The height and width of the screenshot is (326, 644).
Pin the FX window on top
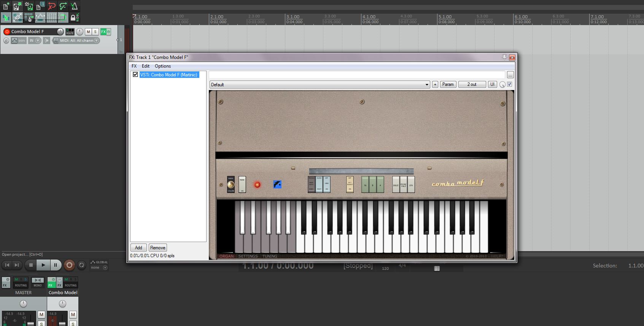point(504,57)
